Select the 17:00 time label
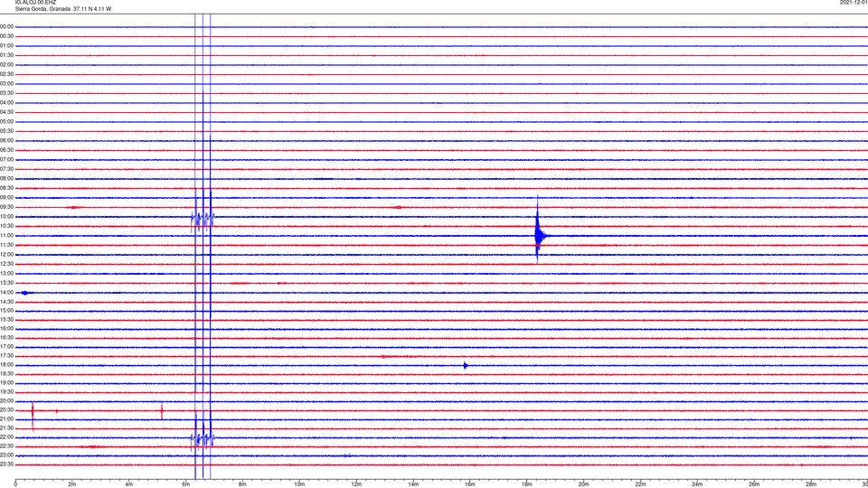This screenshot has width=868, height=488. 6,347
